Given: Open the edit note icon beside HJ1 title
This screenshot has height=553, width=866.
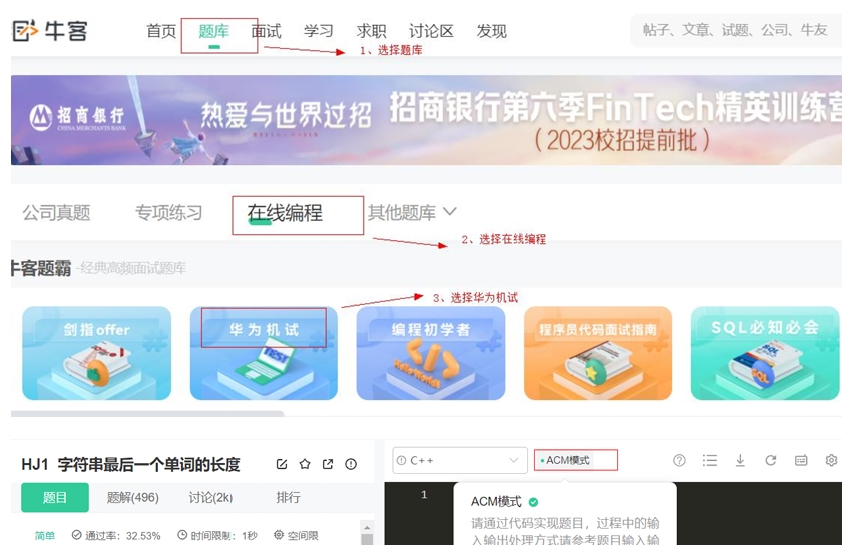Looking at the screenshot, I should click(282, 464).
